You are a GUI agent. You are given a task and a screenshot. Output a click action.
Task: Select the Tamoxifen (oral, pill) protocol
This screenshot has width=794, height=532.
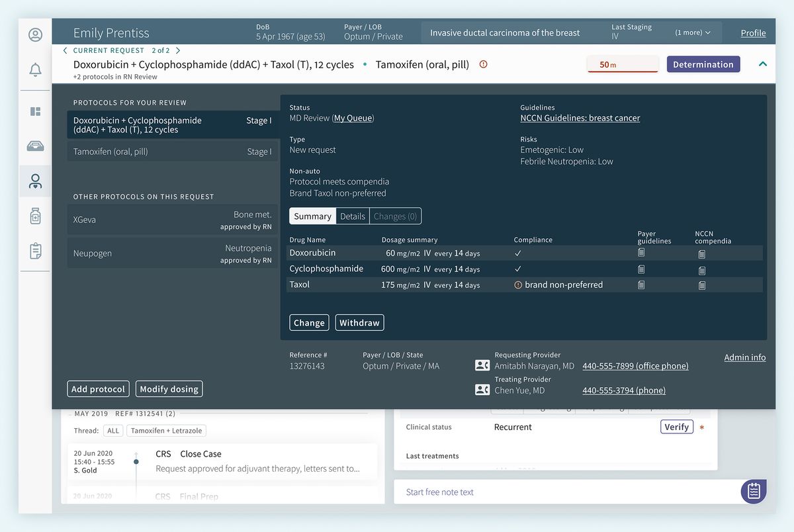click(x=172, y=152)
